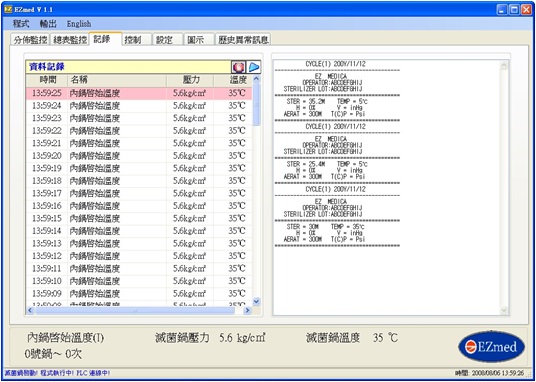Image resolution: width=536 pixels, height=382 pixels.
Task: Switch to the 總表監控 tab
Action: (x=70, y=39)
